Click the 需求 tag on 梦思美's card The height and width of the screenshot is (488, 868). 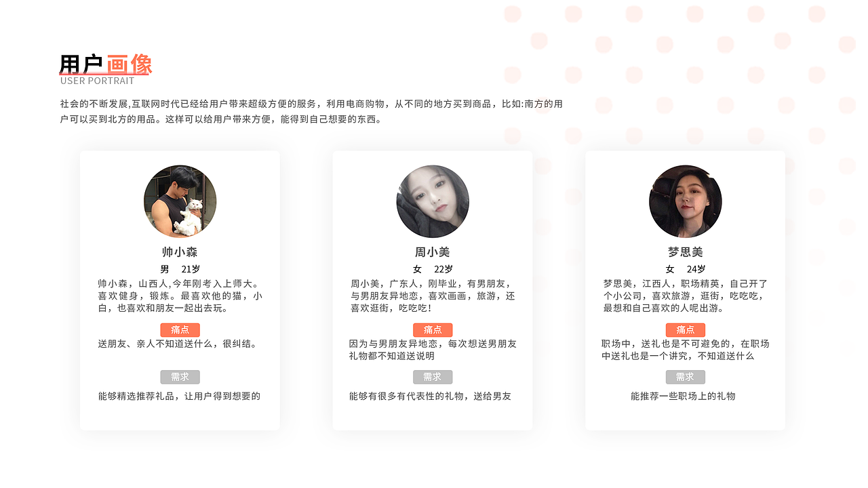686,377
